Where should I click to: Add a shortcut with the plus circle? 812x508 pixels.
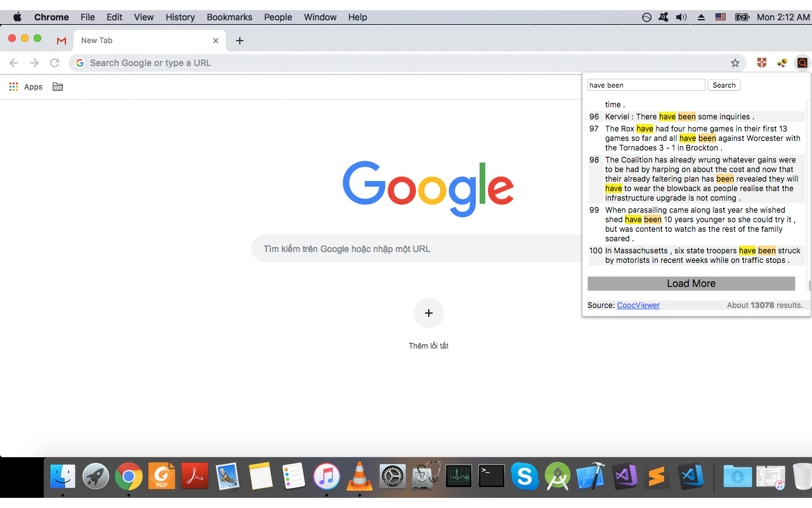pyautogui.click(x=429, y=313)
